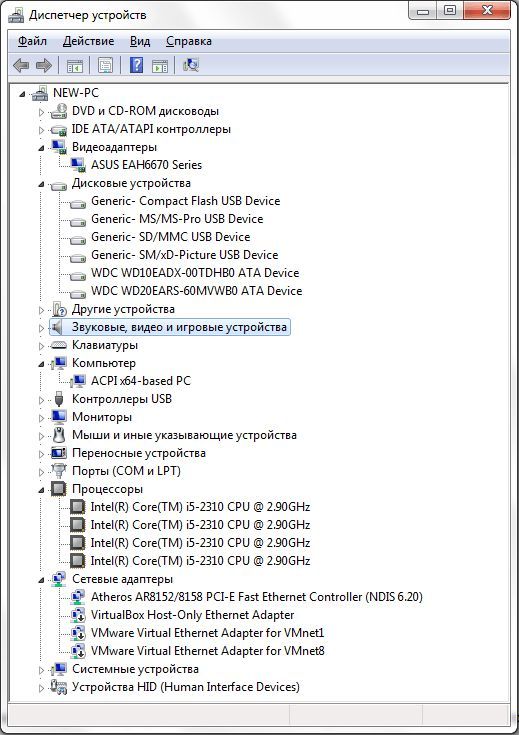Viewport: 519px width, 735px height.
Task: Click the IDE ATA/ATAPI controller icon
Action: 59,129
